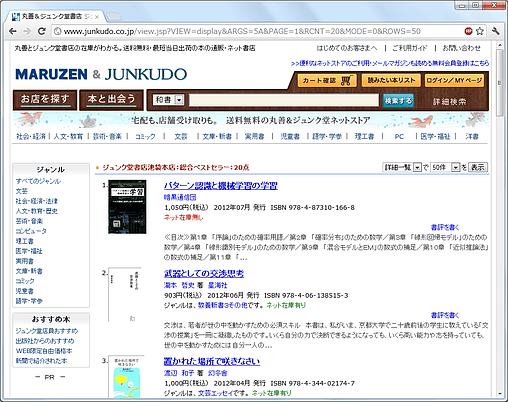Open 社会・経済 category in top menu
This screenshot has height=402, width=508.
[x=31, y=136]
